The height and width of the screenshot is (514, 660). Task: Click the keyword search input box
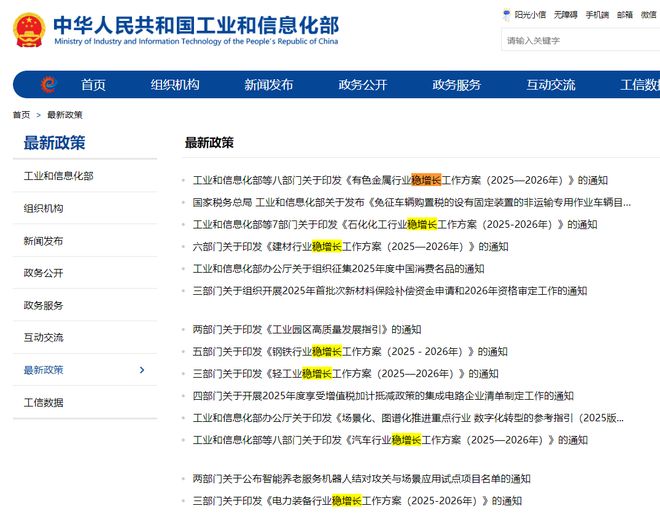pyautogui.click(x=580, y=41)
